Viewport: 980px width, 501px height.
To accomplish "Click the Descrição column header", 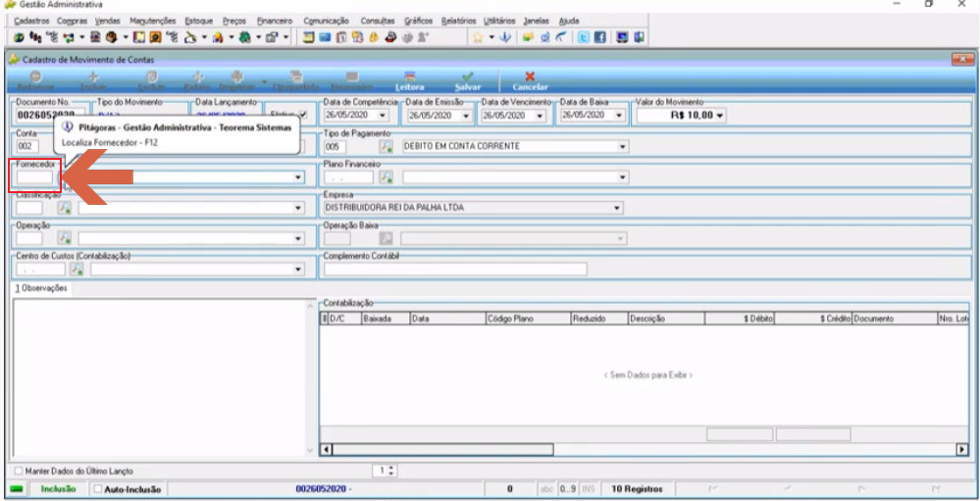I will (x=666, y=319).
